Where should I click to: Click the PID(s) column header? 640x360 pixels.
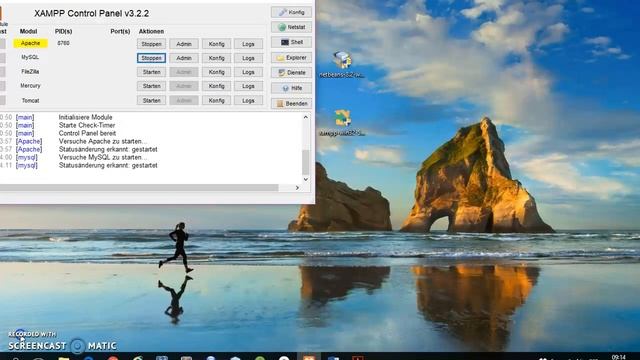tap(64, 31)
